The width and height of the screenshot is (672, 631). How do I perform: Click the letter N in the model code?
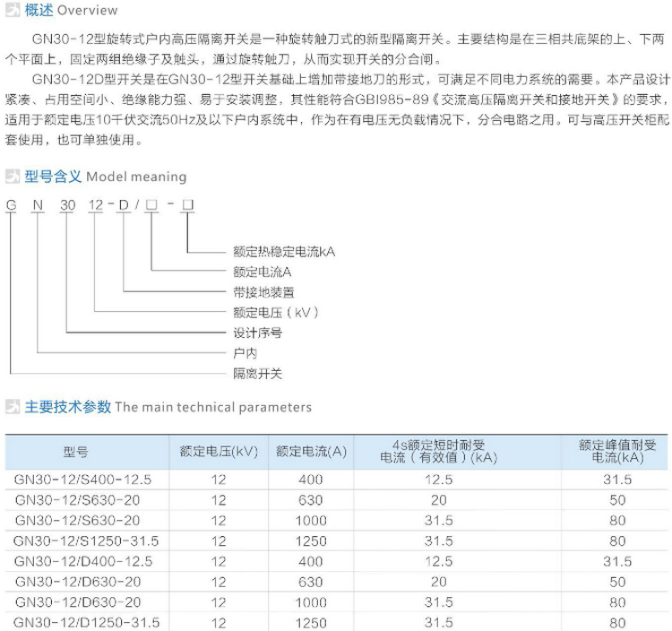pyautogui.click(x=39, y=205)
